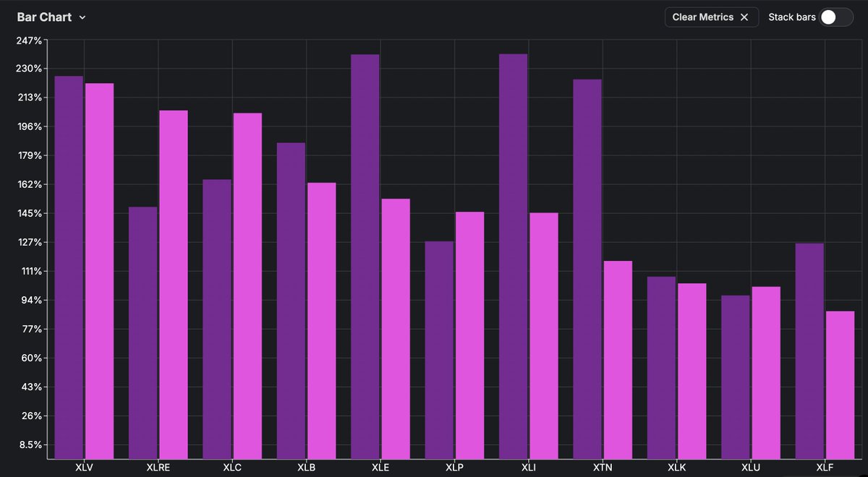The image size is (868, 477).
Task: Open the Bar Chart type dropdown
Action: point(51,17)
